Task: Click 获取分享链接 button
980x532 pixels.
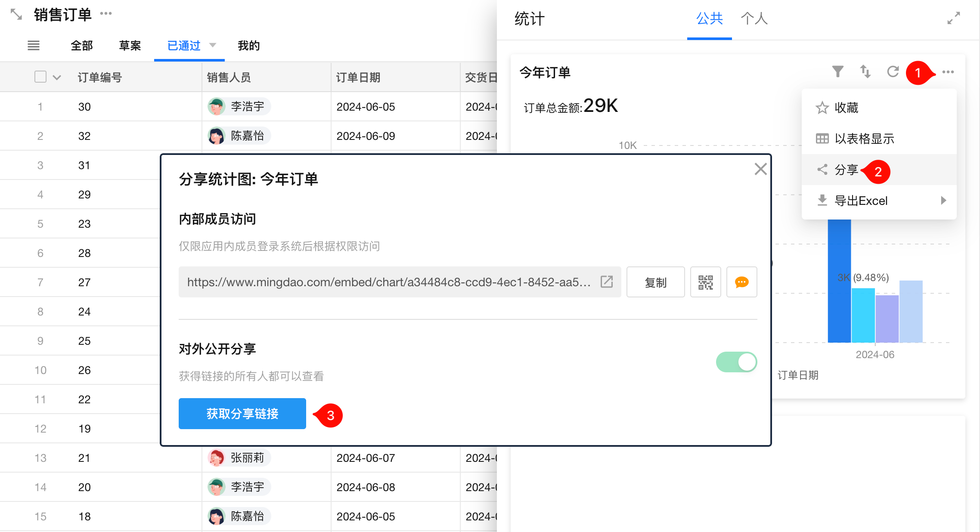Action: [242, 414]
